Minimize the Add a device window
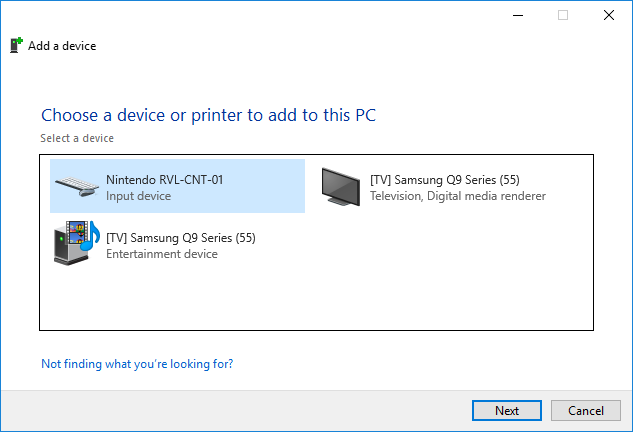 pos(518,15)
